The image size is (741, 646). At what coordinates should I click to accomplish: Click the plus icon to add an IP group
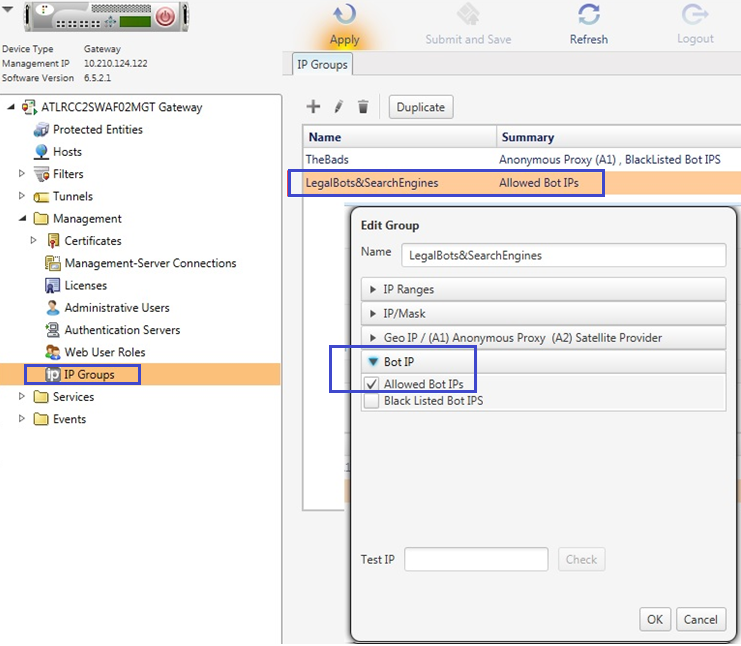tap(313, 106)
